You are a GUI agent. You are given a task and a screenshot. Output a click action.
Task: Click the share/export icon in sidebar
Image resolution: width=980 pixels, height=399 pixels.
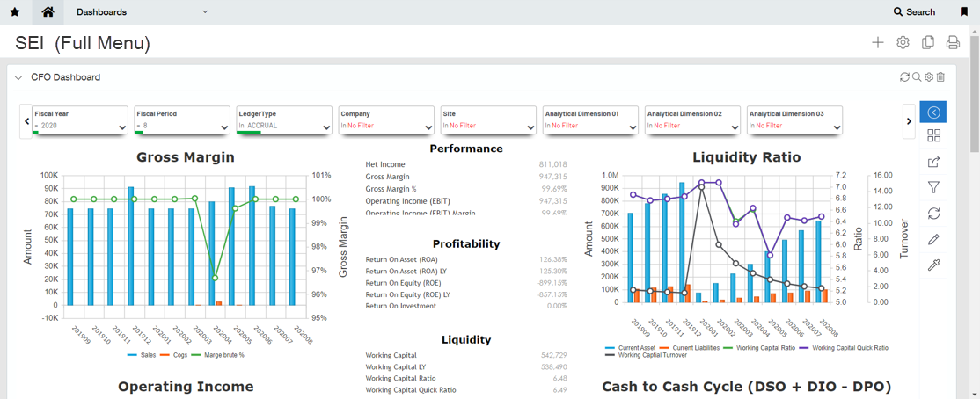[933, 162]
